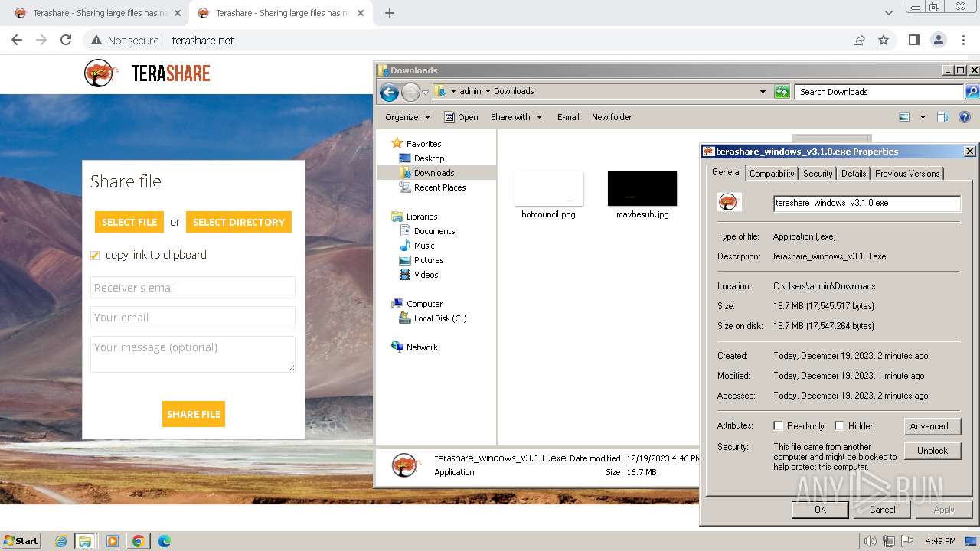Click Your message optional textarea

pos(193,354)
